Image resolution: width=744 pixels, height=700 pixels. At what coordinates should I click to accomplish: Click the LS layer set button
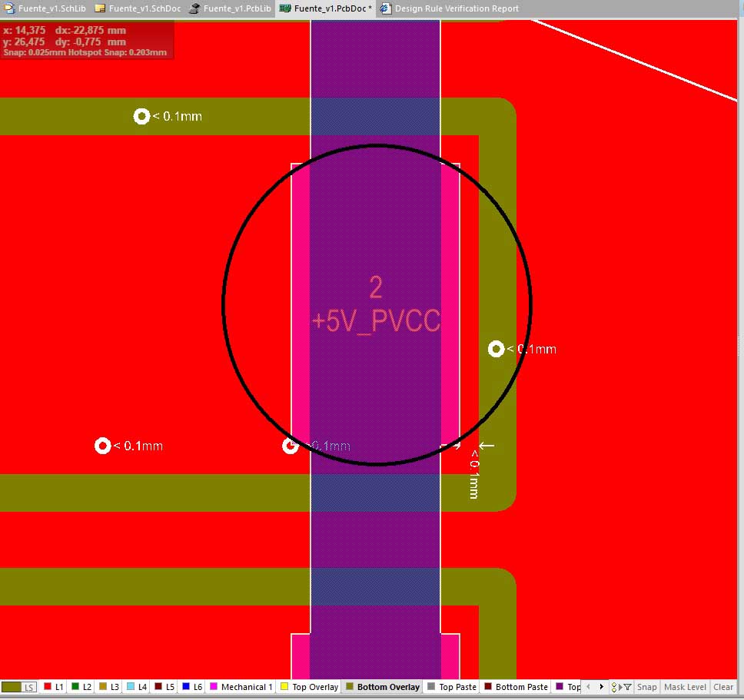(x=19, y=687)
